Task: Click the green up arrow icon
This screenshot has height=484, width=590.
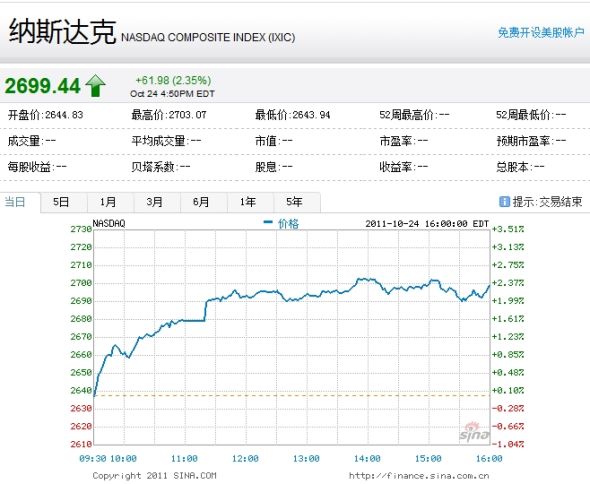Action: click(96, 85)
